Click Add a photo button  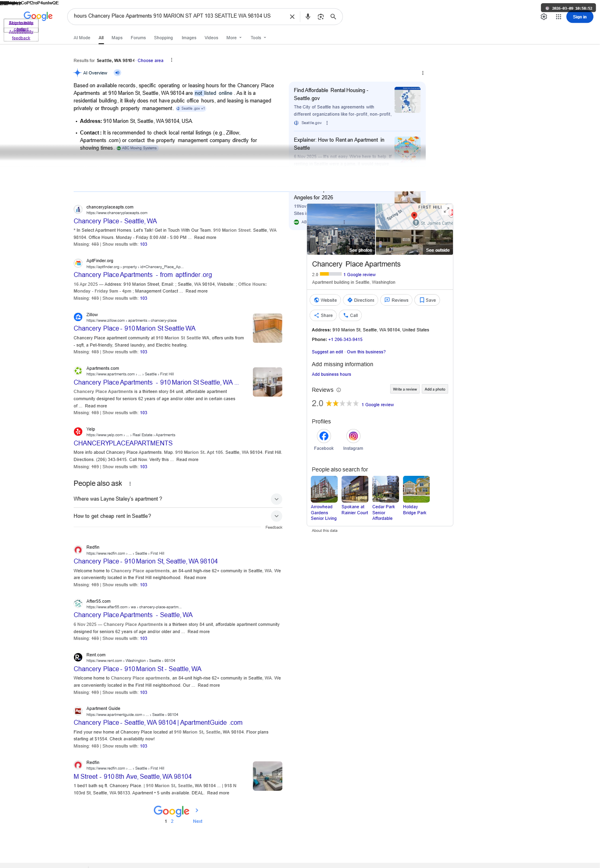435,389
